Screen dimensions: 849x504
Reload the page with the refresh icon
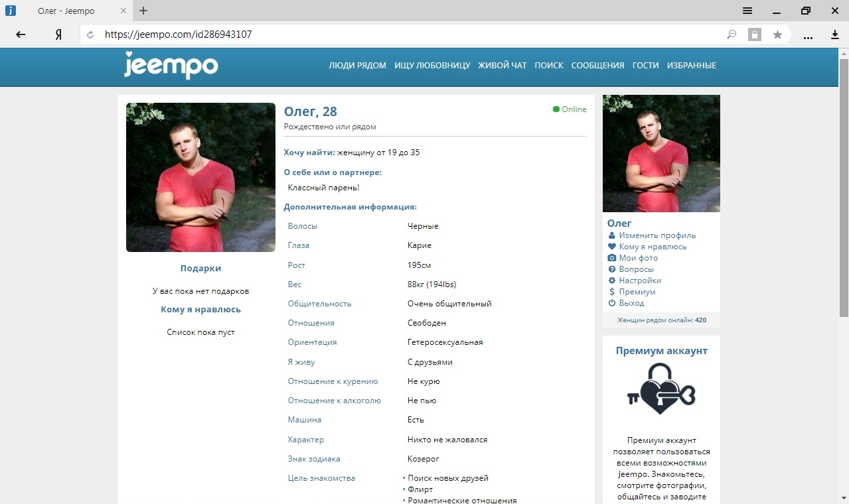(91, 34)
